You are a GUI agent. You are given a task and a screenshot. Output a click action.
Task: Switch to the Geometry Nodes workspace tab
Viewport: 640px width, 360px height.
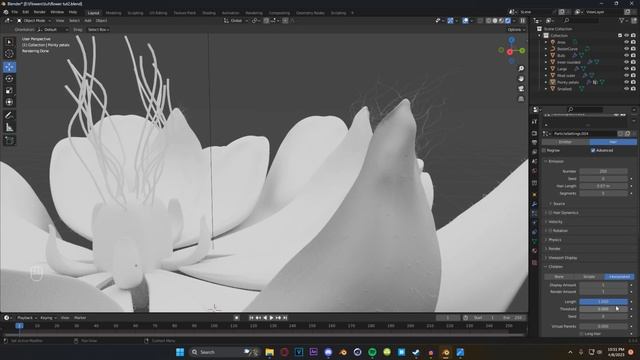[x=310, y=13]
